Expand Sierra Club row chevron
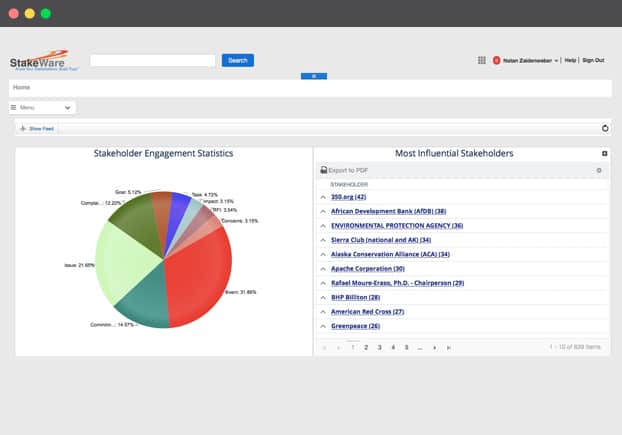The width and height of the screenshot is (622, 435). (x=323, y=240)
